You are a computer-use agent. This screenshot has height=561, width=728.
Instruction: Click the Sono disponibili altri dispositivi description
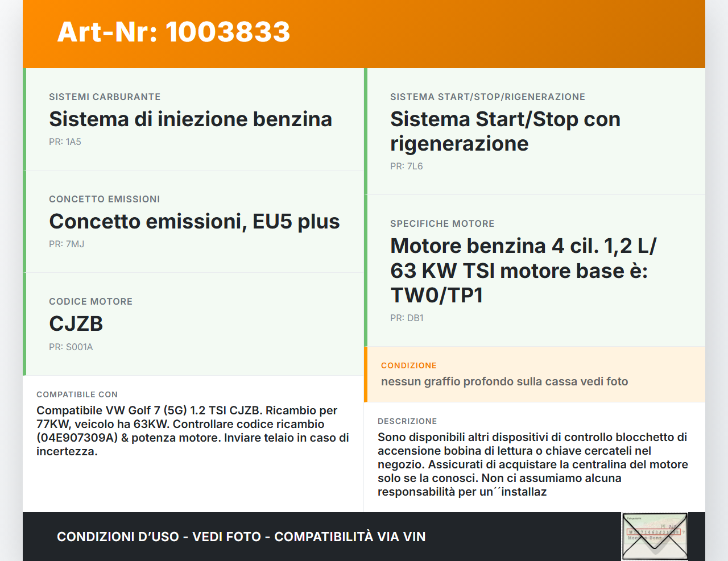532,464
